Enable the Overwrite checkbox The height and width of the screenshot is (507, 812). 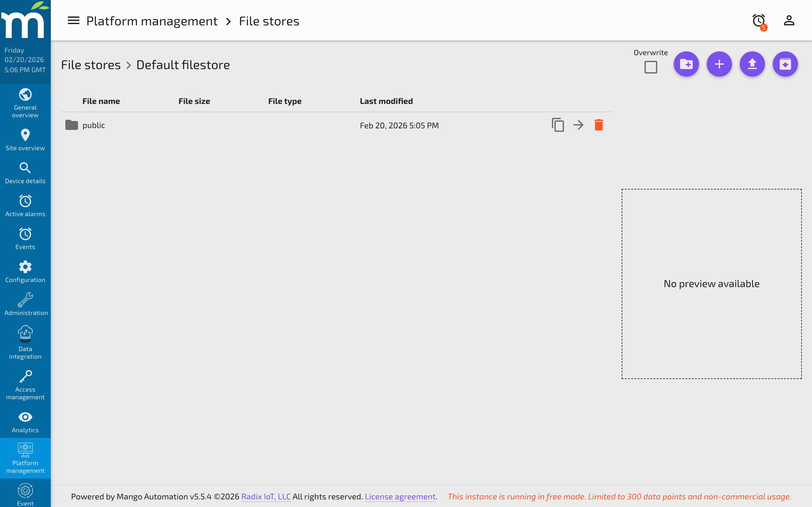[651, 67]
